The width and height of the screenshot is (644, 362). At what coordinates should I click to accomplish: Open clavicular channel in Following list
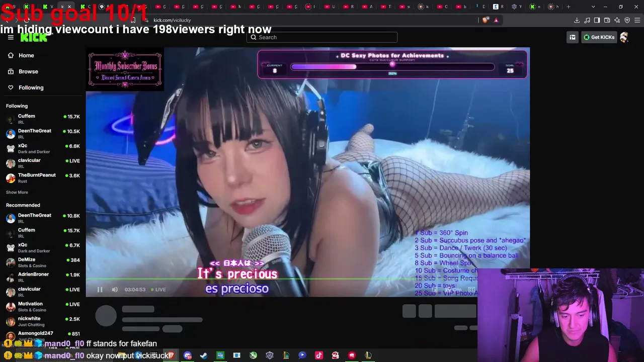pyautogui.click(x=43, y=163)
